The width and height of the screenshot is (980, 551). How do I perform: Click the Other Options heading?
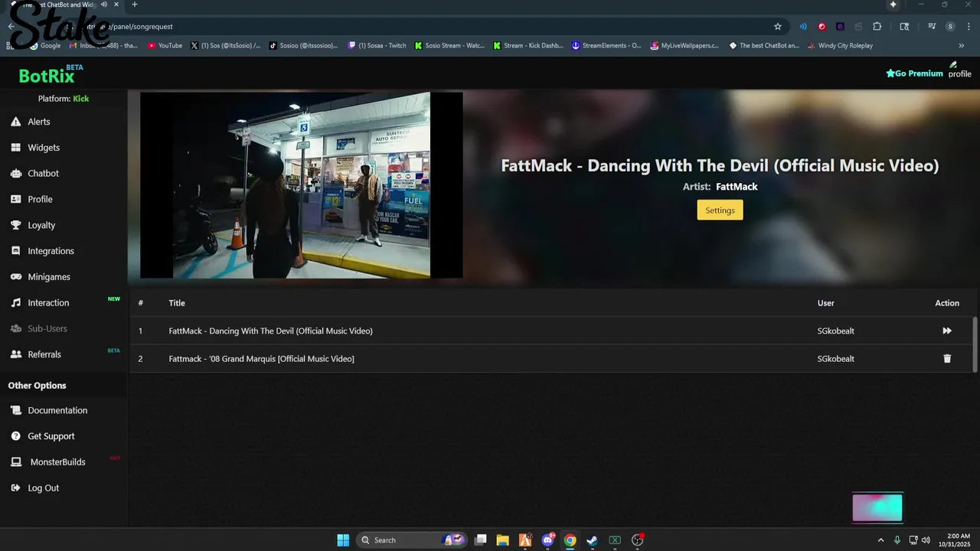click(x=37, y=386)
